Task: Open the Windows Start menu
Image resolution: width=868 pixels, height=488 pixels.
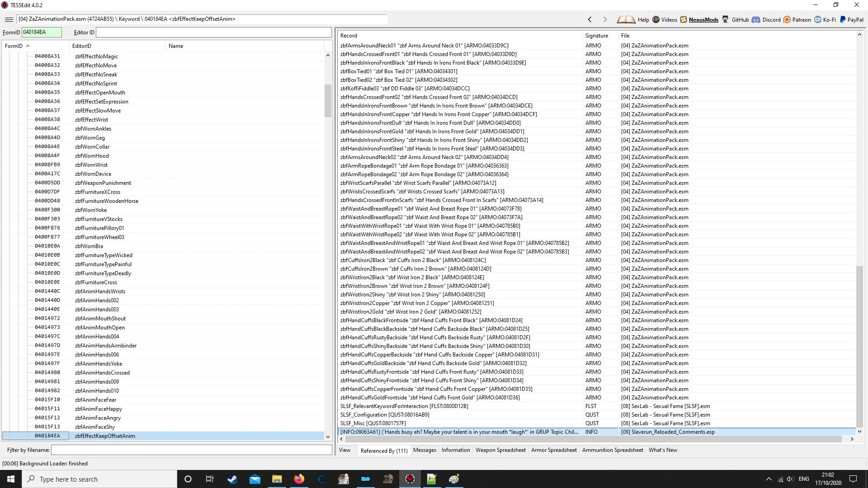Action: click(11, 479)
